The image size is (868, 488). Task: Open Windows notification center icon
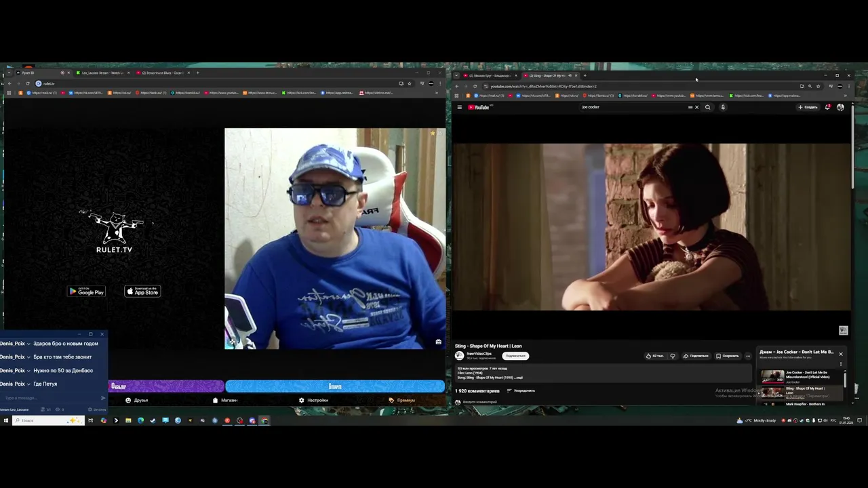[x=859, y=420]
